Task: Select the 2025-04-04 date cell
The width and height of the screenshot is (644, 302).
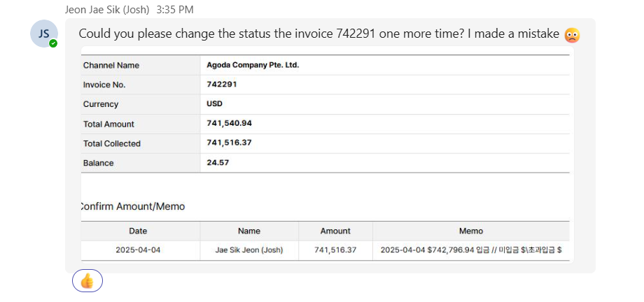Action: pyautogui.click(x=138, y=250)
